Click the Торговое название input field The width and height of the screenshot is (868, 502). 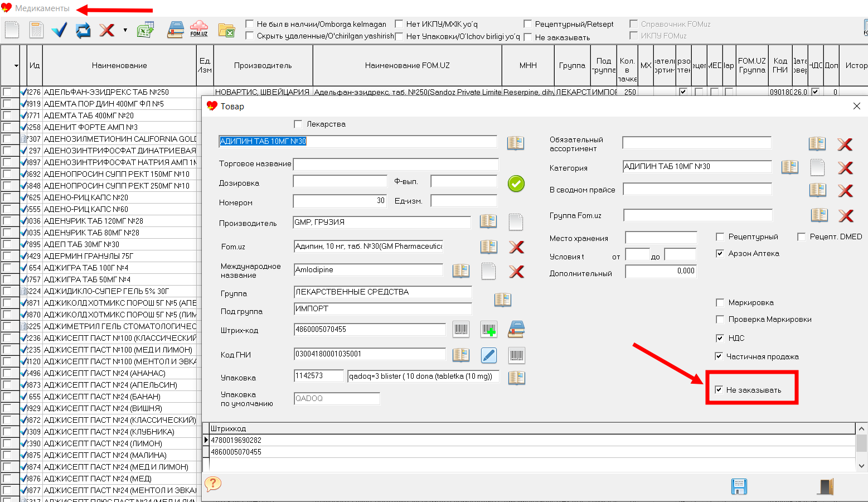click(x=396, y=164)
